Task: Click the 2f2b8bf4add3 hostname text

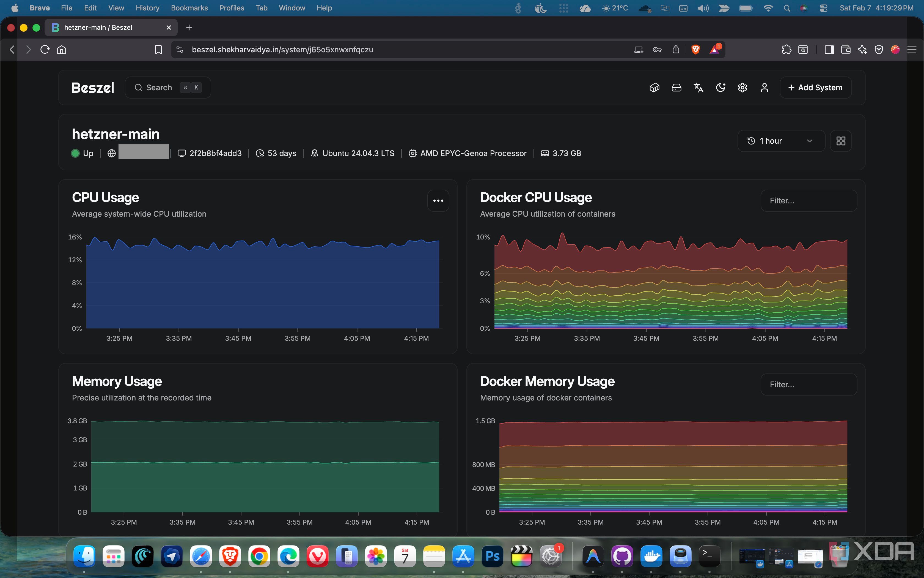Action: tap(215, 153)
